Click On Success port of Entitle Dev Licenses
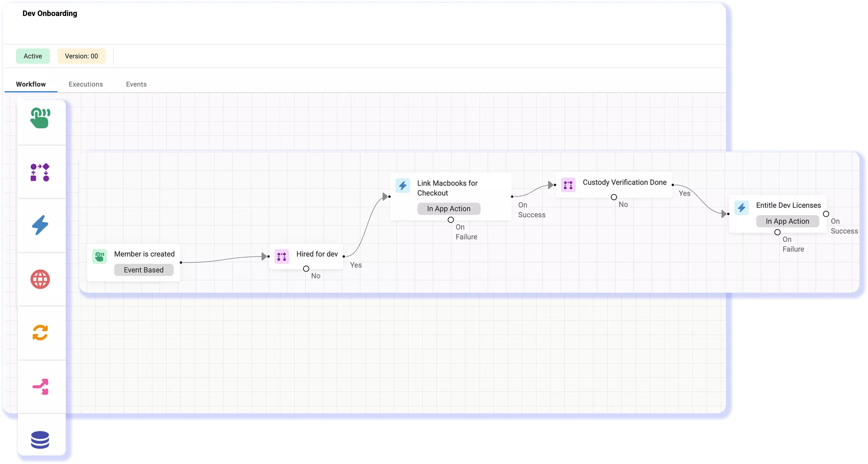The image size is (868, 464). (x=826, y=214)
